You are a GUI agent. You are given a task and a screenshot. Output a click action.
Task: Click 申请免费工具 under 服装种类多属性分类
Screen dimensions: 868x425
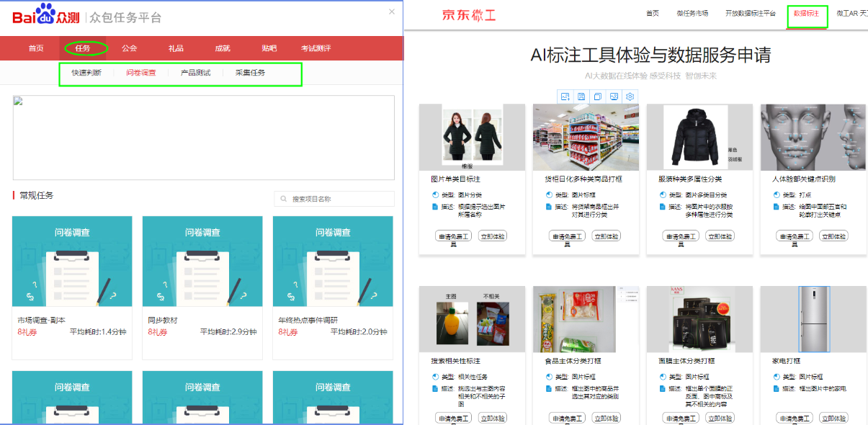681,236
